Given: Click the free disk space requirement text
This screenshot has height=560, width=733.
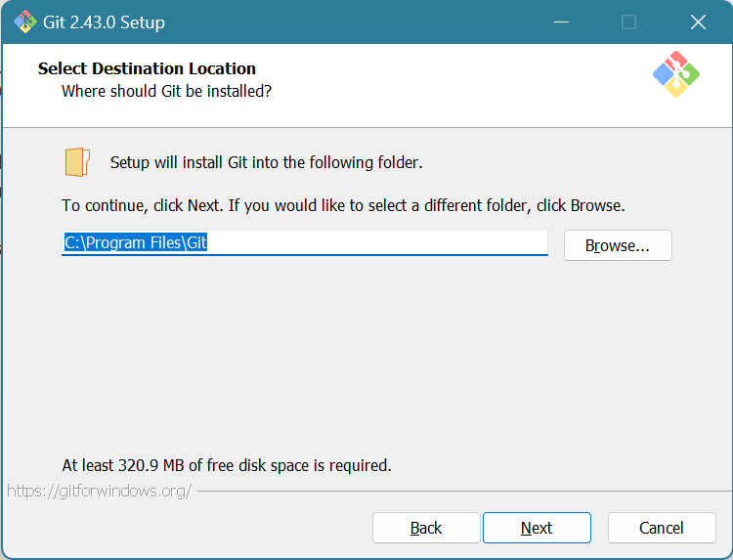Looking at the screenshot, I should click(227, 465).
